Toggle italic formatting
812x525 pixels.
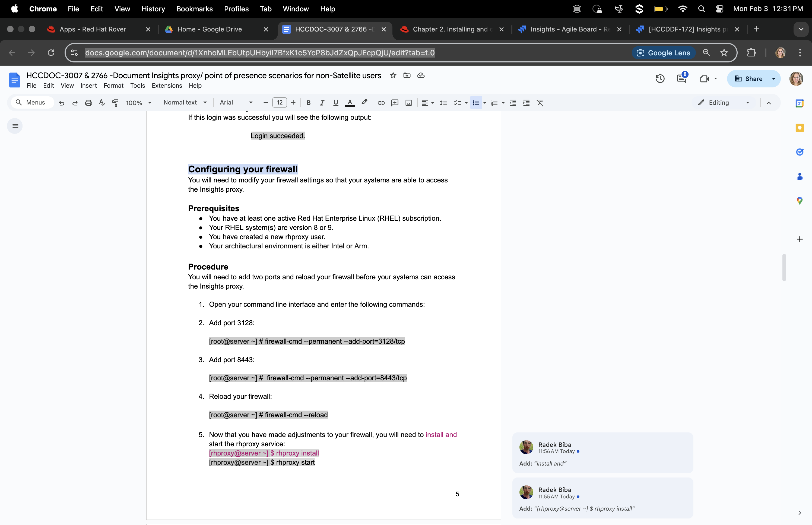point(322,103)
